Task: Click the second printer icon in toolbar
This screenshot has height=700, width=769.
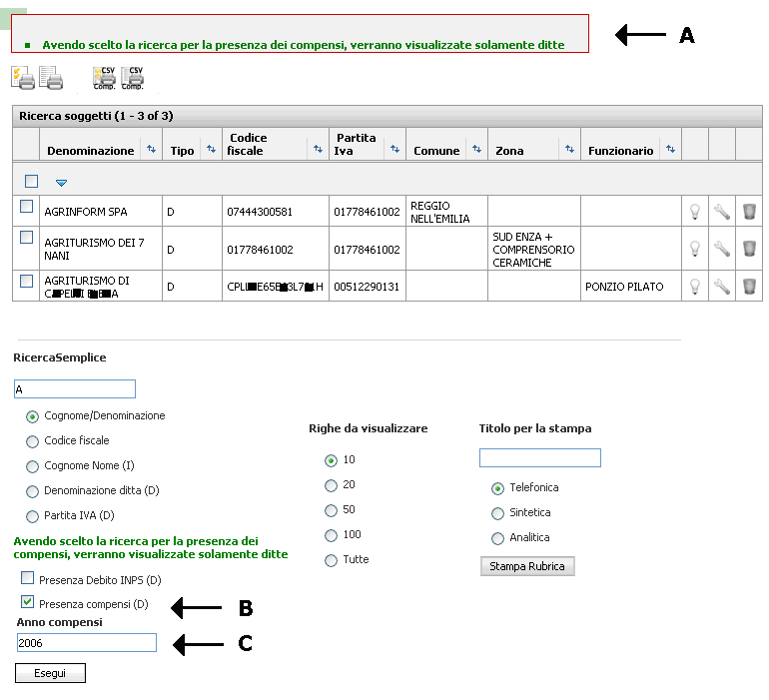Action: (51, 78)
